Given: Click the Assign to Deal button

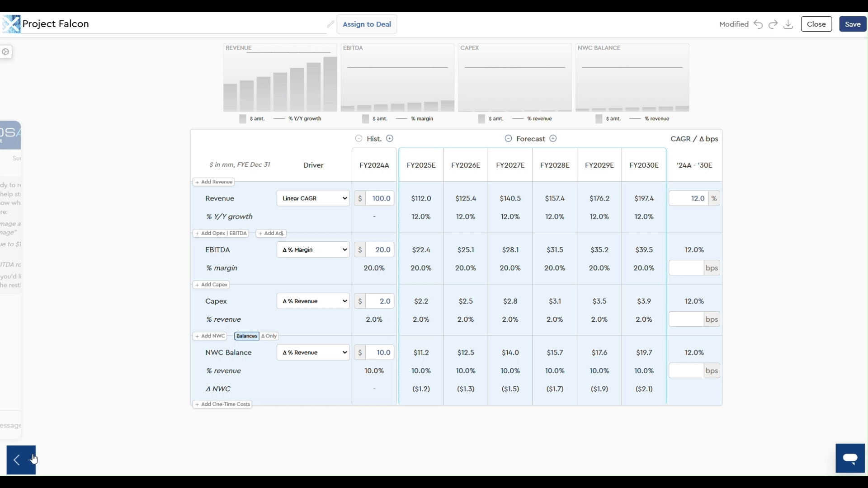Looking at the screenshot, I should [367, 24].
